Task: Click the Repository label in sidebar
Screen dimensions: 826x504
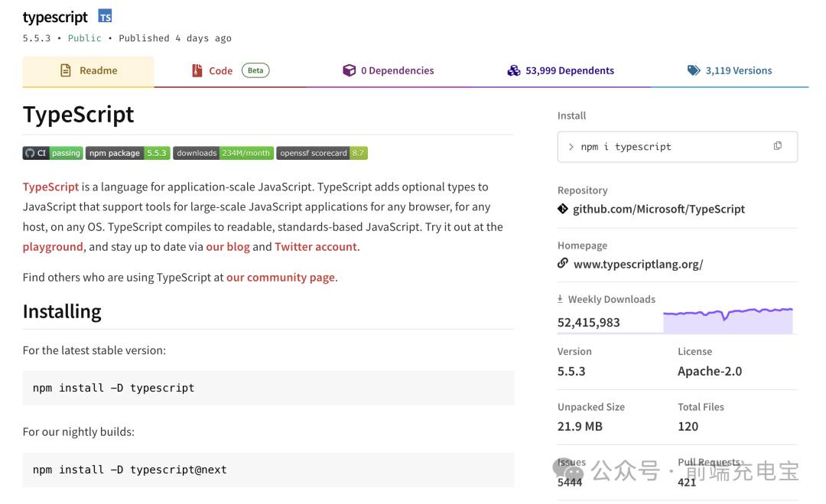Action: 582,190
